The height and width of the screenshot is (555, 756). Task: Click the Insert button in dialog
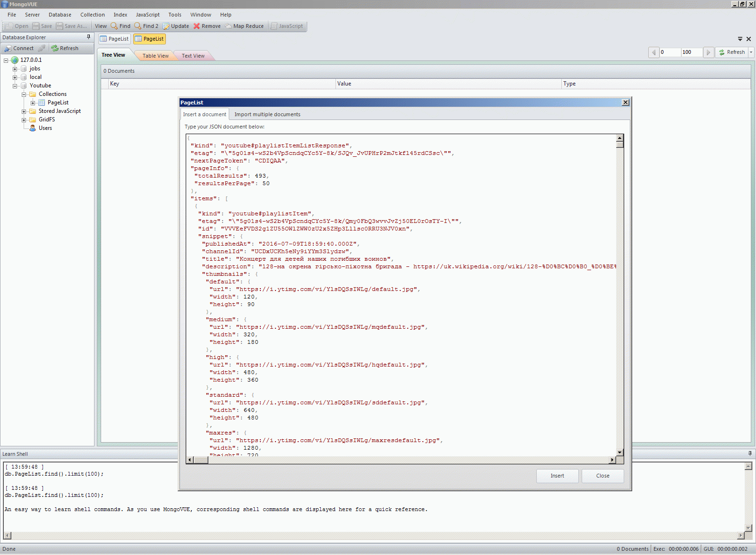557,476
